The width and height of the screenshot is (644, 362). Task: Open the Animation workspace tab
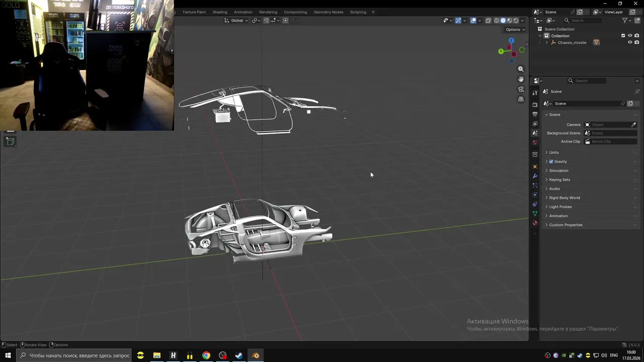243,12
